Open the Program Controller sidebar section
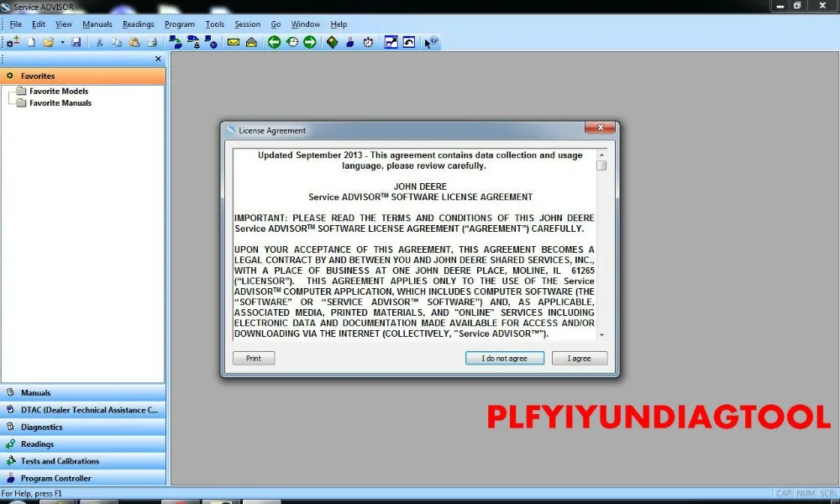840x504 pixels. pos(83,478)
